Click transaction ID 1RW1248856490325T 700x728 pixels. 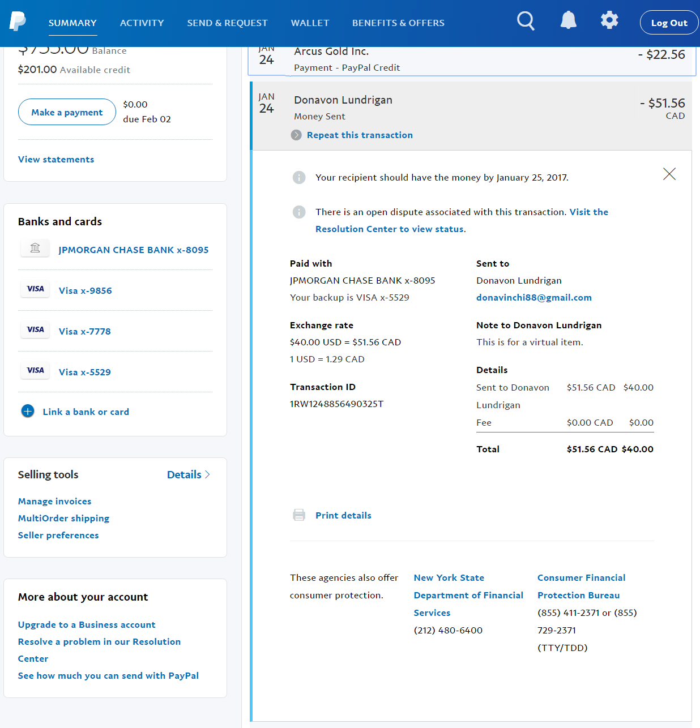click(x=336, y=404)
